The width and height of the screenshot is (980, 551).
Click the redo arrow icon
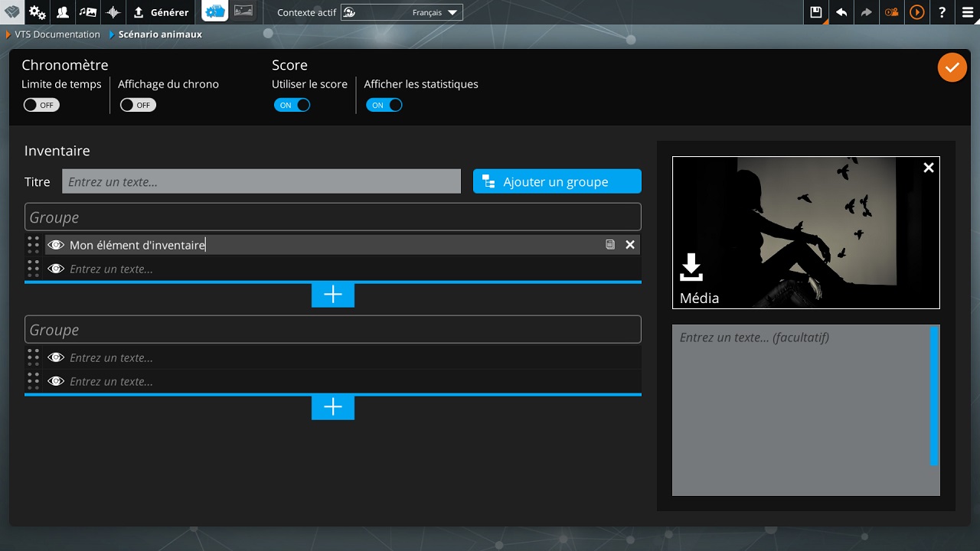(867, 11)
